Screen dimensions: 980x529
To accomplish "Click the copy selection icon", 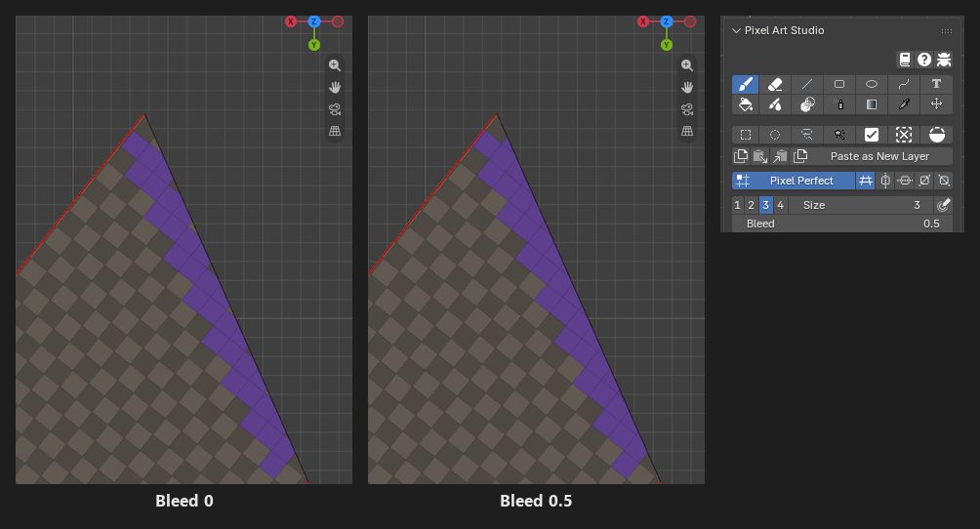I will (741, 156).
